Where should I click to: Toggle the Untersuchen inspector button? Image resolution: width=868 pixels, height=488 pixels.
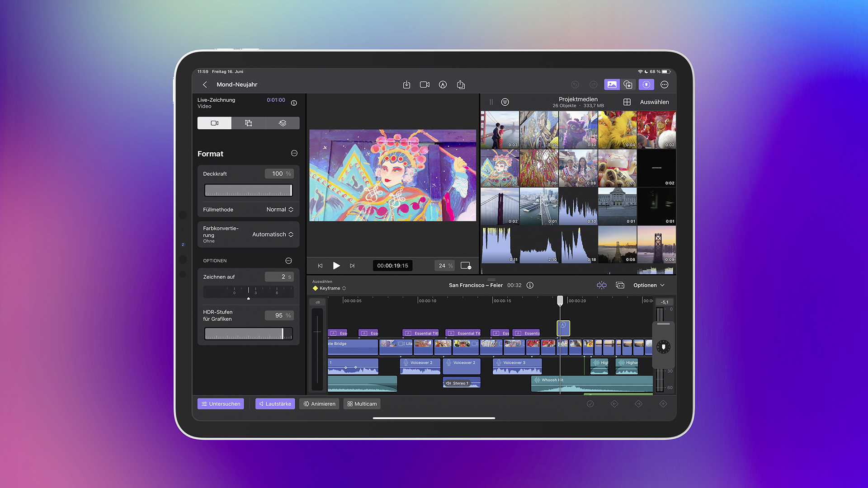tap(221, 404)
